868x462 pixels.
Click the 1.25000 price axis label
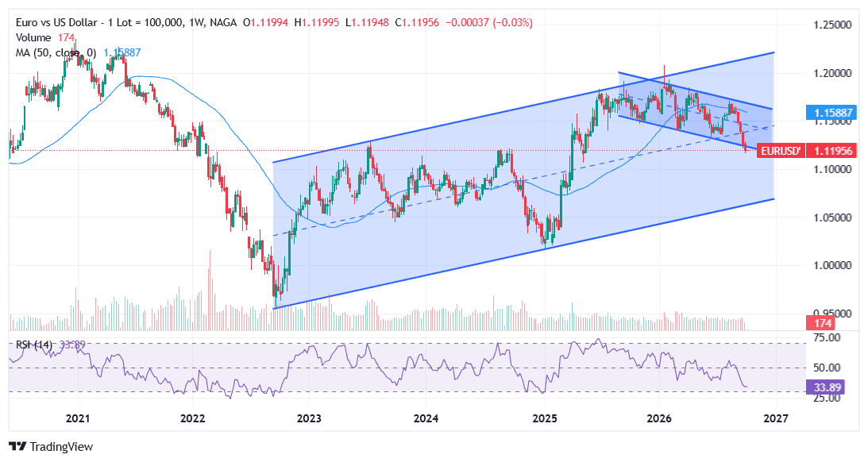(x=832, y=25)
